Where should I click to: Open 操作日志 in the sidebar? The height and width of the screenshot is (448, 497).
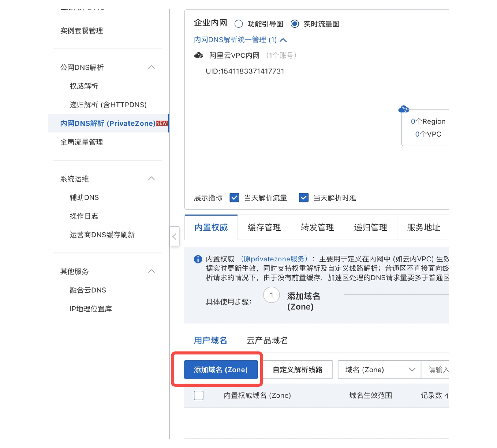(x=84, y=216)
